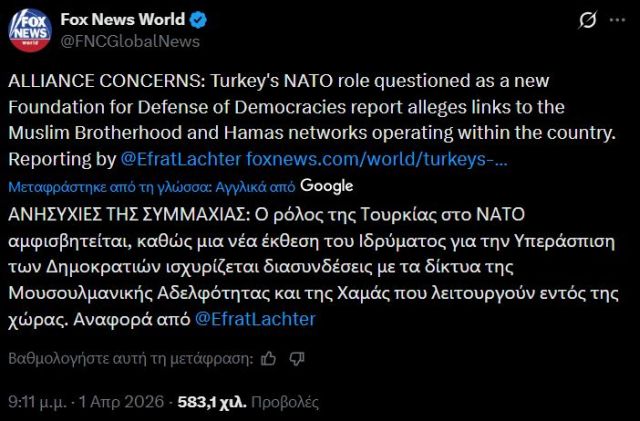Click @EfratLachter mention in Greek translation

(x=254, y=319)
